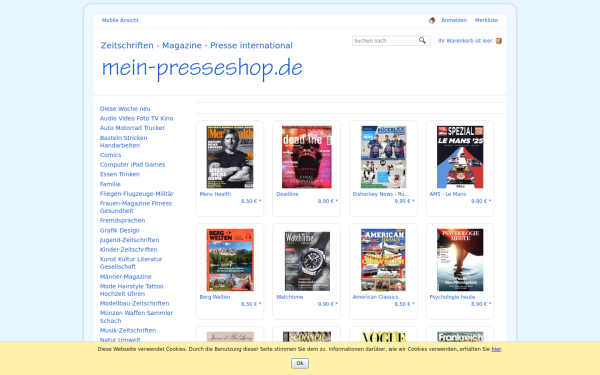Click the Frankreich magazine cover thumbnail
The image size is (600, 375).
(x=460, y=337)
